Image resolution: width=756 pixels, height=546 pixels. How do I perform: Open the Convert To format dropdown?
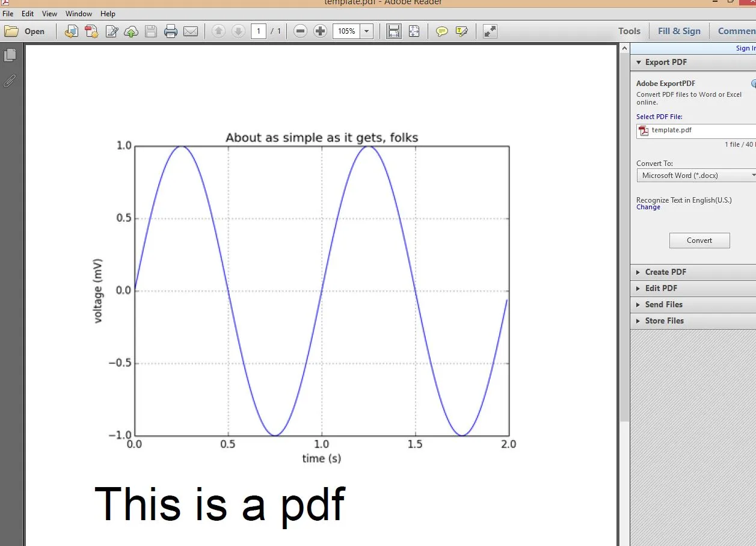pyautogui.click(x=696, y=175)
